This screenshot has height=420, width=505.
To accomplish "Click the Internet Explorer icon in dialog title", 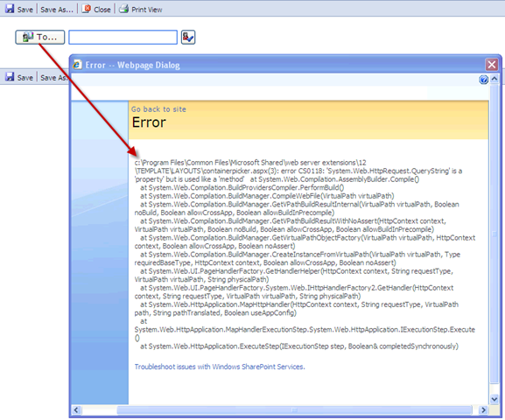I will pyautogui.click(x=77, y=65).
